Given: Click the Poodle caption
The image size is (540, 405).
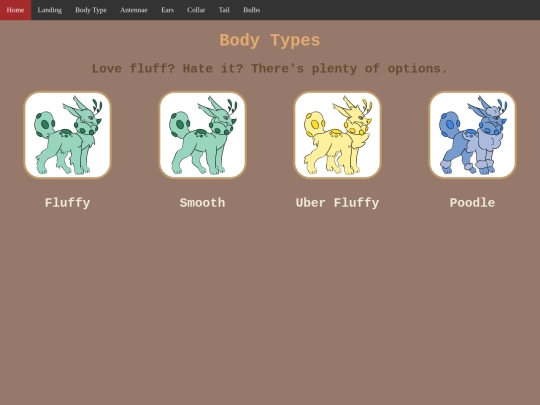Looking at the screenshot, I should (472, 203).
